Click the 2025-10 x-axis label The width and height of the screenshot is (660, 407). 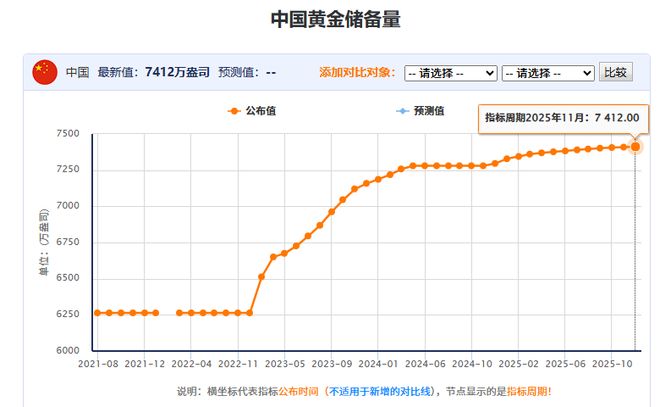click(x=612, y=364)
